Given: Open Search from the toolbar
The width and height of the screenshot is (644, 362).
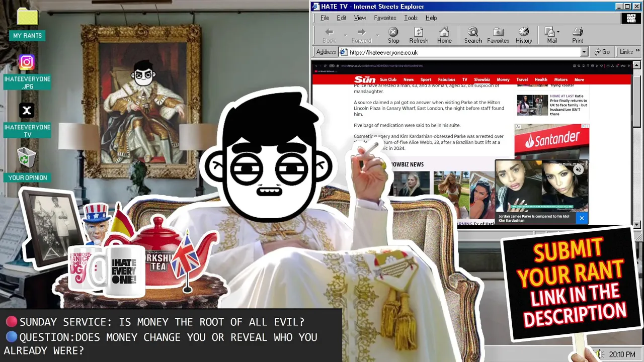Looking at the screenshot, I should pyautogui.click(x=473, y=35).
